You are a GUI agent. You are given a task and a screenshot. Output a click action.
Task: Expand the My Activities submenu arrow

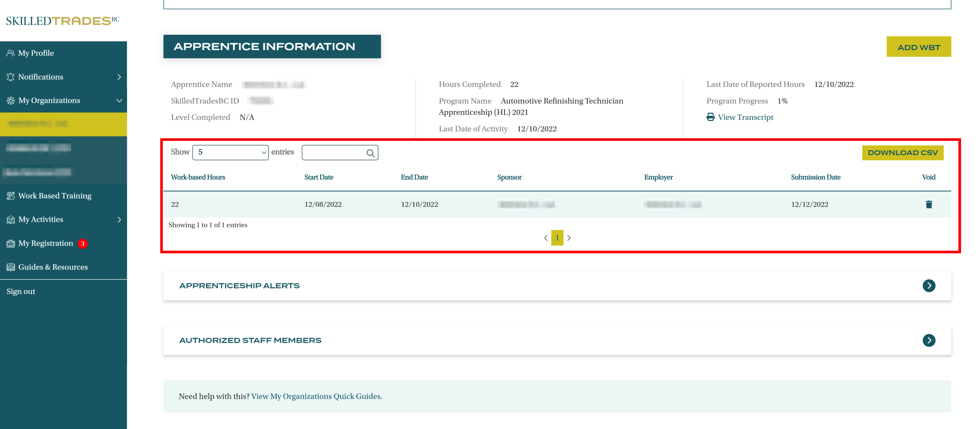click(x=119, y=220)
